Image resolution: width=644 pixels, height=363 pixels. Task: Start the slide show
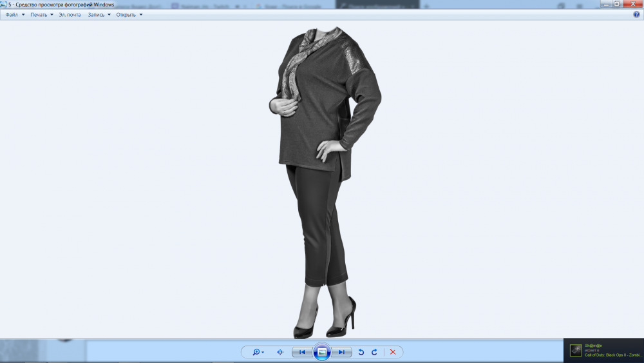[x=322, y=352]
